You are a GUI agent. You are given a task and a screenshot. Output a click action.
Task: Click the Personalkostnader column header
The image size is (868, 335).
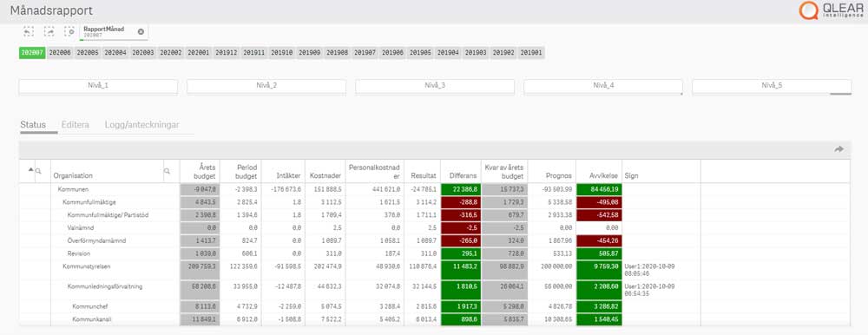(374, 171)
